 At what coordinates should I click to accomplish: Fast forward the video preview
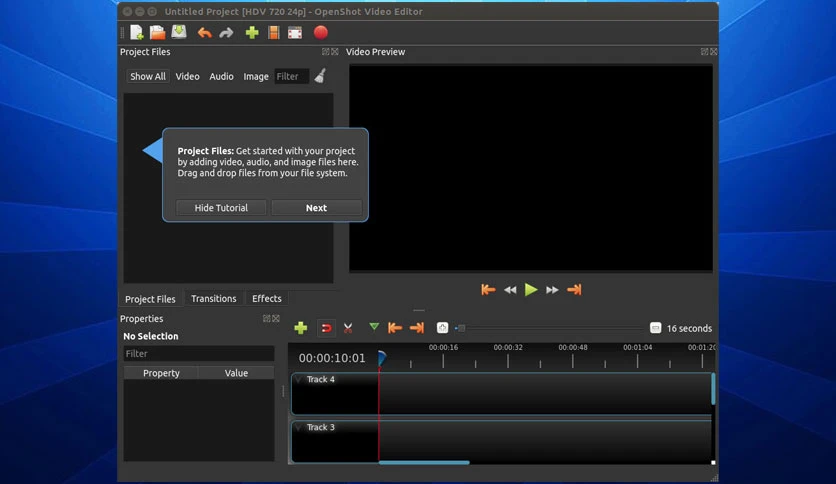tap(552, 290)
